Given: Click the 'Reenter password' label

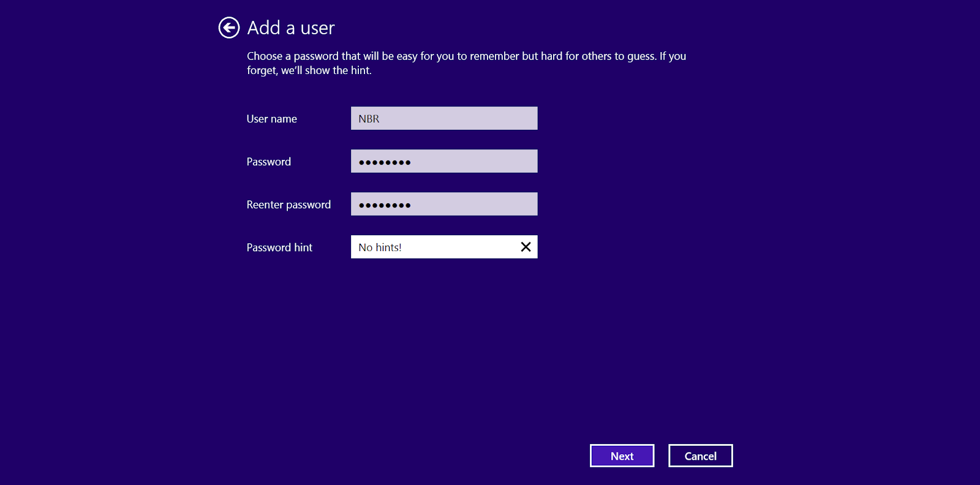Looking at the screenshot, I should click(288, 205).
